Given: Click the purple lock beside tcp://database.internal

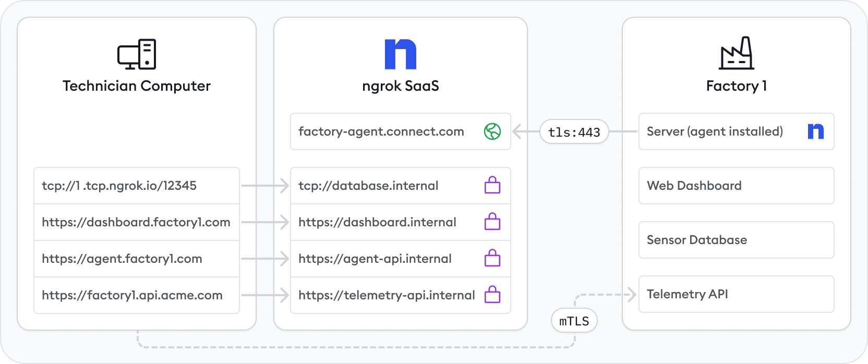Looking at the screenshot, I should pyautogui.click(x=492, y=185).
